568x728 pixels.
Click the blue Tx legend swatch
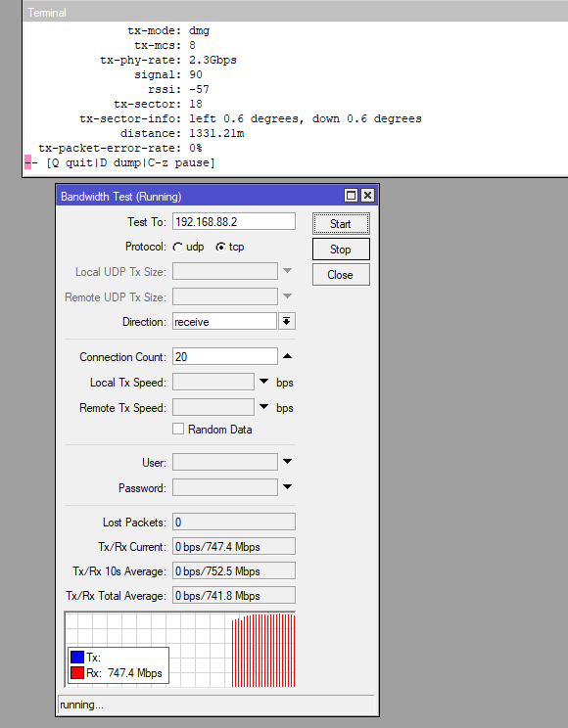(x=77, y=657)
